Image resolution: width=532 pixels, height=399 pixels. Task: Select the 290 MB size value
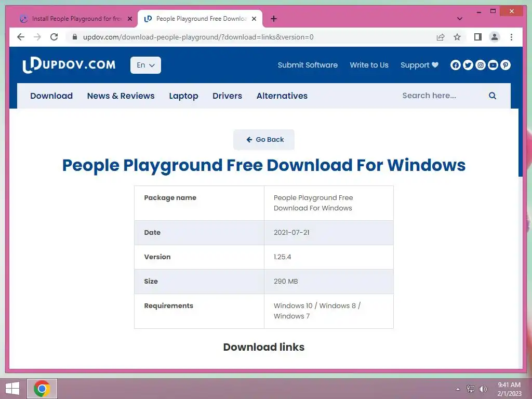point(286,281)
